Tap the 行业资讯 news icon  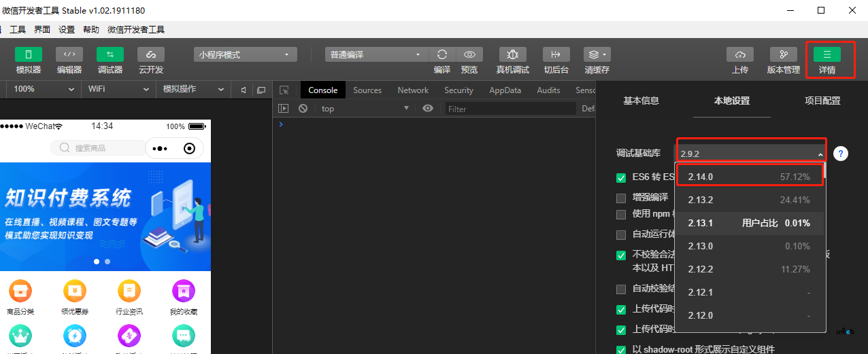(x=129, y=291)
